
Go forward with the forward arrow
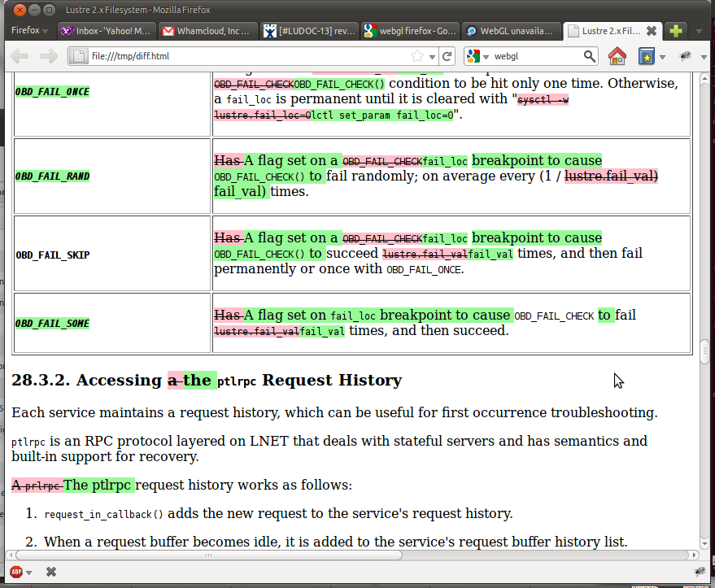(48, 56)
